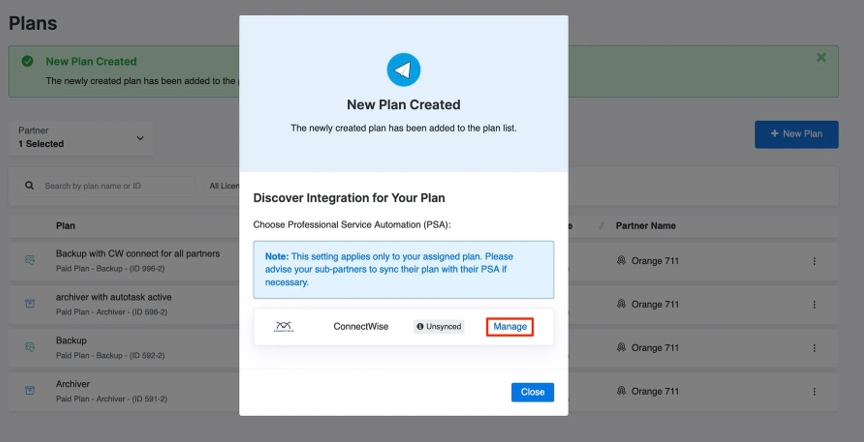Click the ConnectWise logo icon
Screen dimensions: 864x442
pos(284,327)
